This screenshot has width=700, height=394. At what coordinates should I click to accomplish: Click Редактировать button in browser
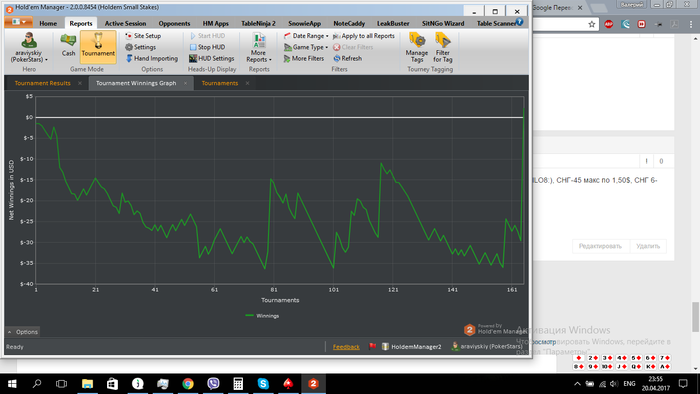[x=600, y=246]
